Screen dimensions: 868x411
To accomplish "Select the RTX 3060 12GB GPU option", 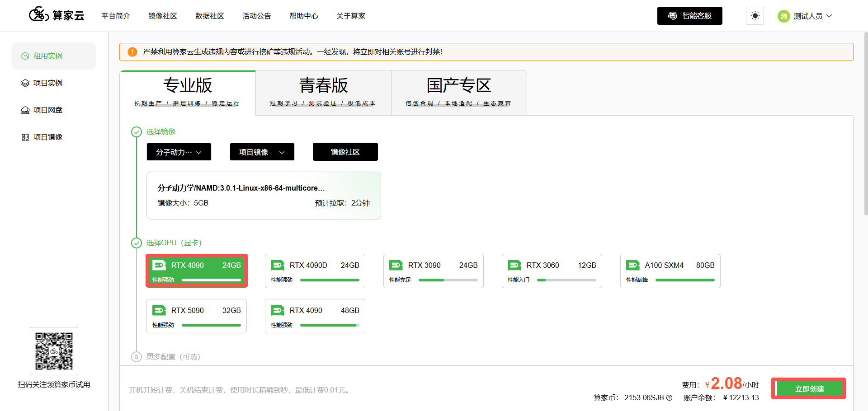I will pos(552,271).
